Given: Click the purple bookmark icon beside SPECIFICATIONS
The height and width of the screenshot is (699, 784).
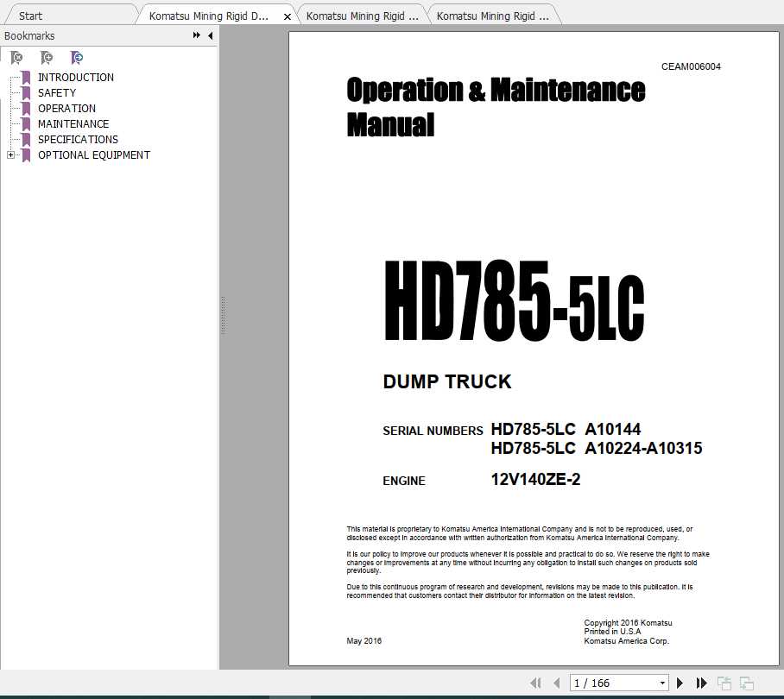Looking at the screenshot, I should pos(26,140).
